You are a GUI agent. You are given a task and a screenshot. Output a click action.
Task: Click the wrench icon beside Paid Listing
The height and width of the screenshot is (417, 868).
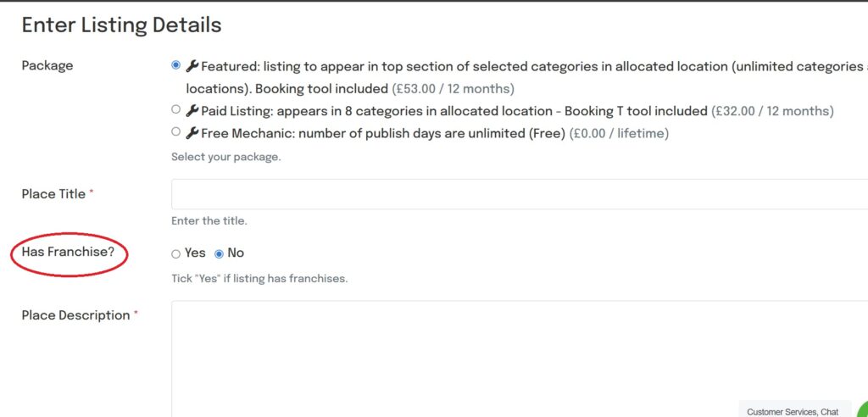[x=192, y=111]
